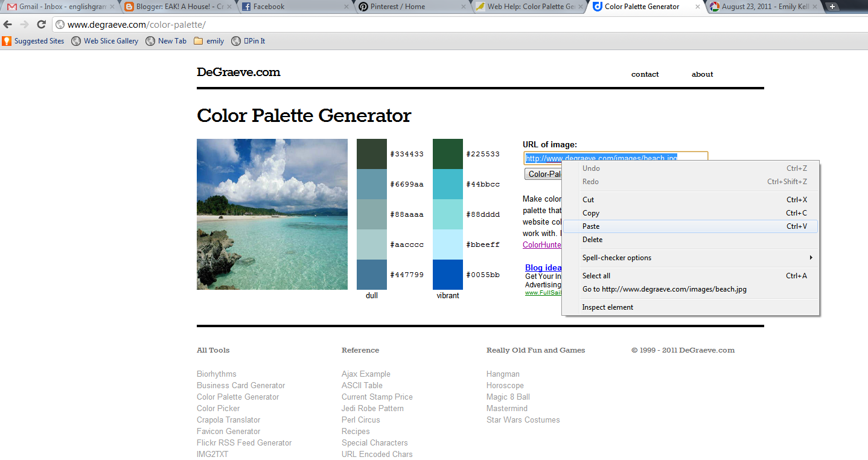Choose Inspect element from the context menu
This screenshot has height=460, width=868.
607,307
